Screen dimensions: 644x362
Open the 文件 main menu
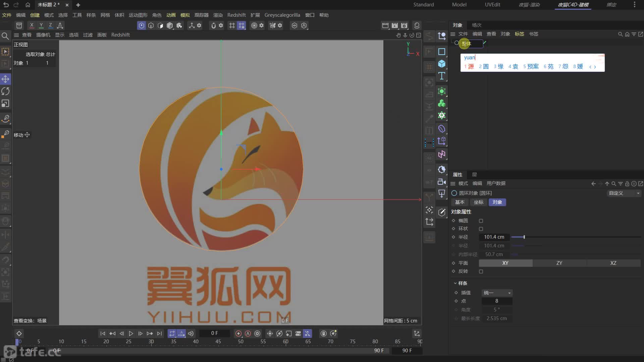tap(7, 15)
